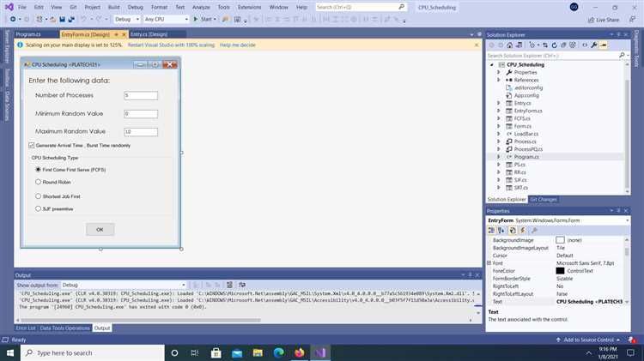The image size is (644, 361).
Task: Click the OK button on the form
Action: (100, 230)
